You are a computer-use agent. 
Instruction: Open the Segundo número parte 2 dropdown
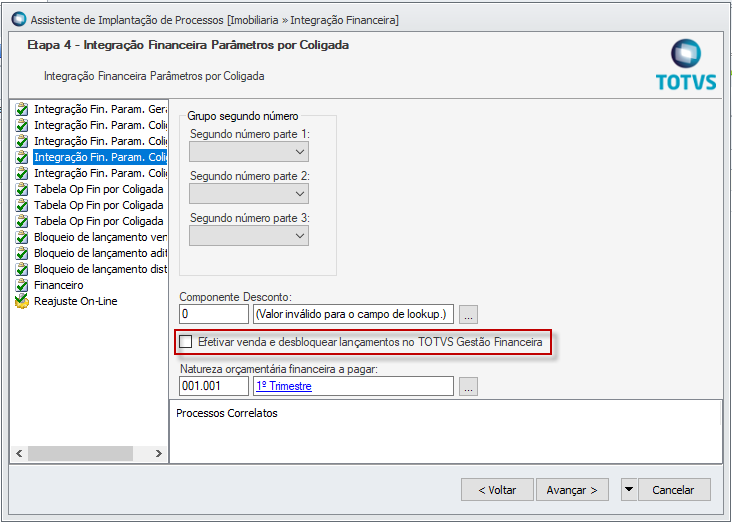point(249,194)
